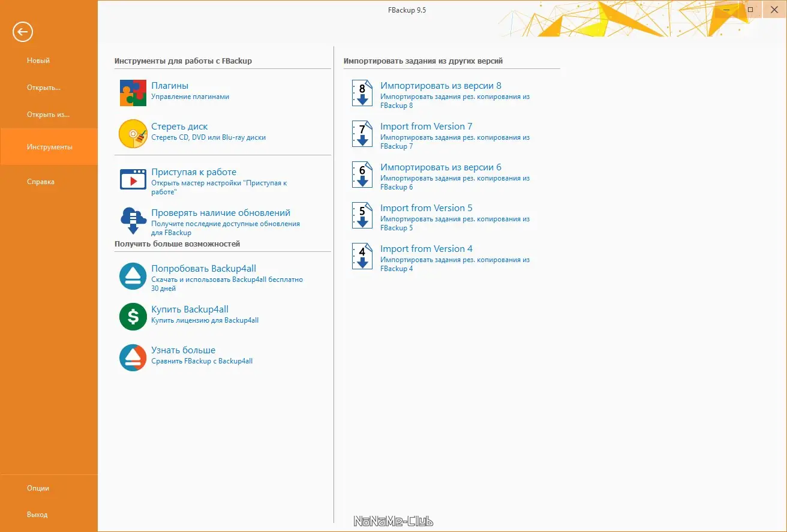Click the import version 8 icon
The width and height of the screenshot is (787, 532).
[362, 93]
